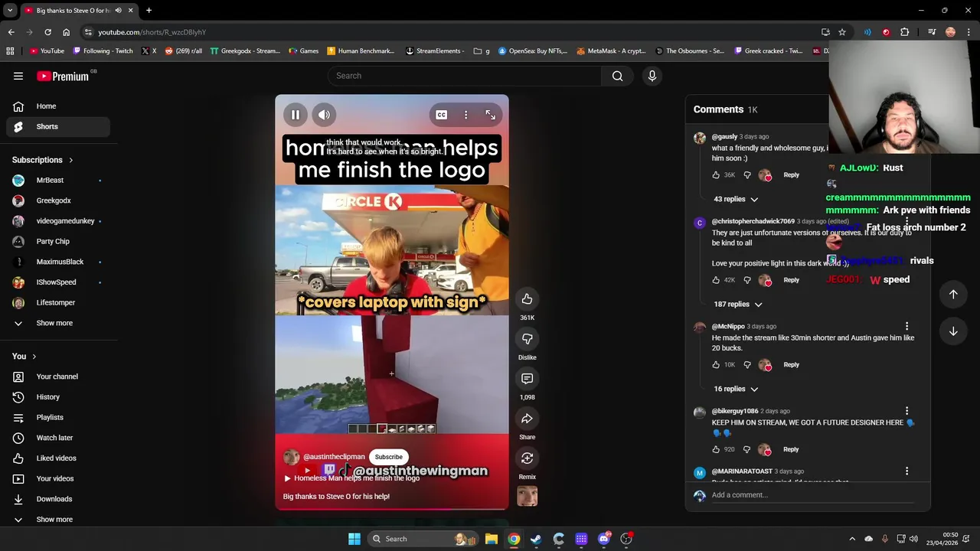This screenshot has height=551, width=980.
Task: Share this Short
Action: click(x=527, y=419)
